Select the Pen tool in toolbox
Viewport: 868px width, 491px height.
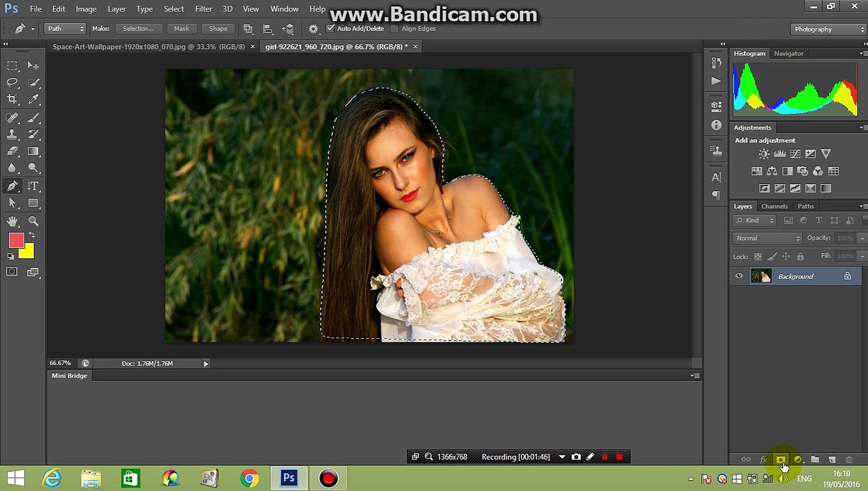pos(12,186)
